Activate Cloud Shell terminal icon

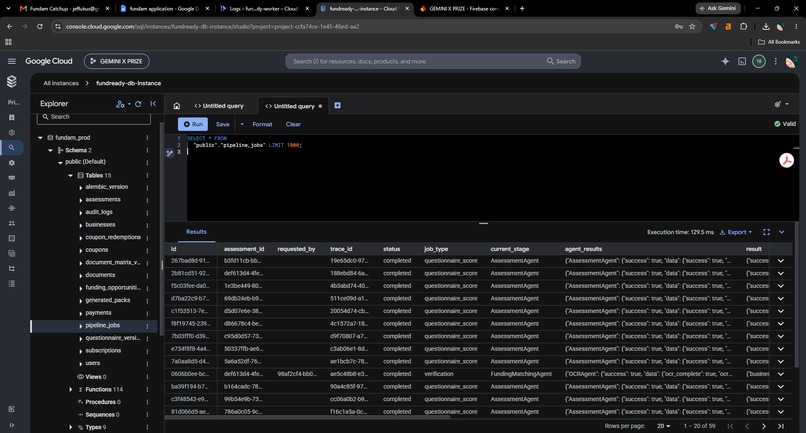point(742,61)
